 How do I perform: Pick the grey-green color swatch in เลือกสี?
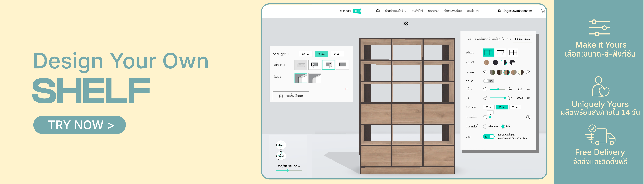(x=492, y=72)
